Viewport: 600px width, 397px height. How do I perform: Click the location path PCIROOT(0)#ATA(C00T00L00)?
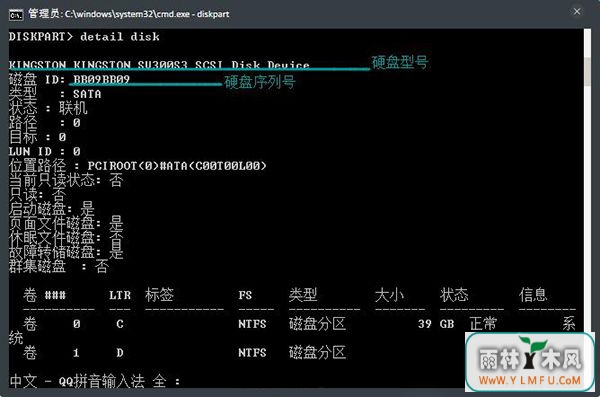[177, 166]
